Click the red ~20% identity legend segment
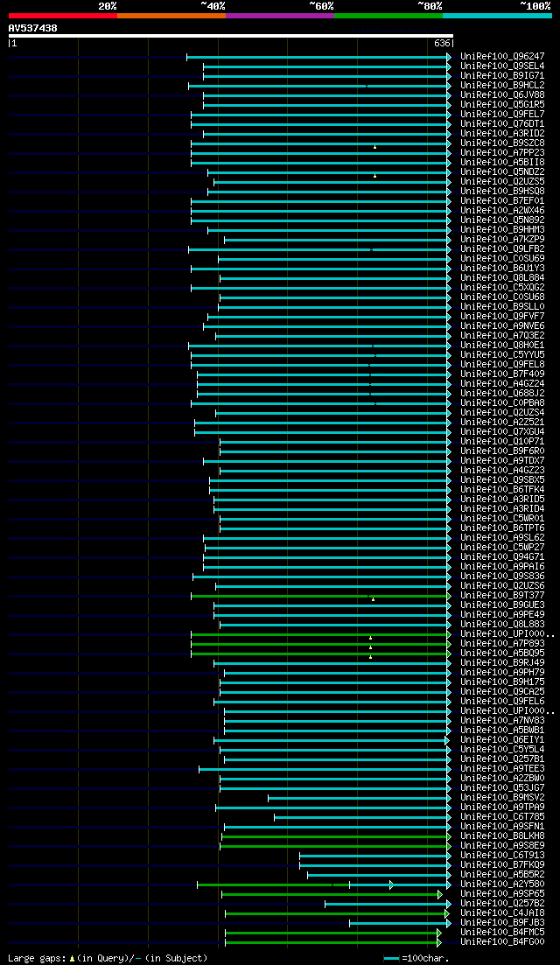Screen dimensions: 560x965 [x=63, y=16]
